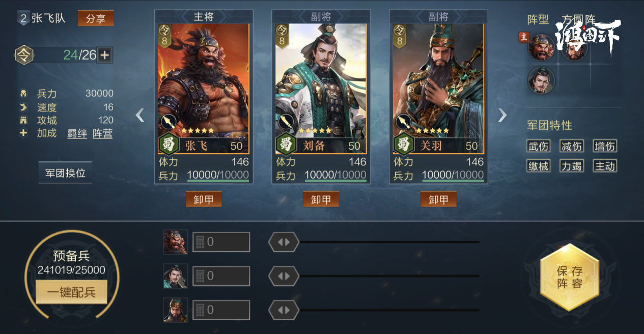Image resolution: width=644 pixels, height=334 pixels.
Task: Open the 军团换位 swap legion button
Action: [65, 173]
